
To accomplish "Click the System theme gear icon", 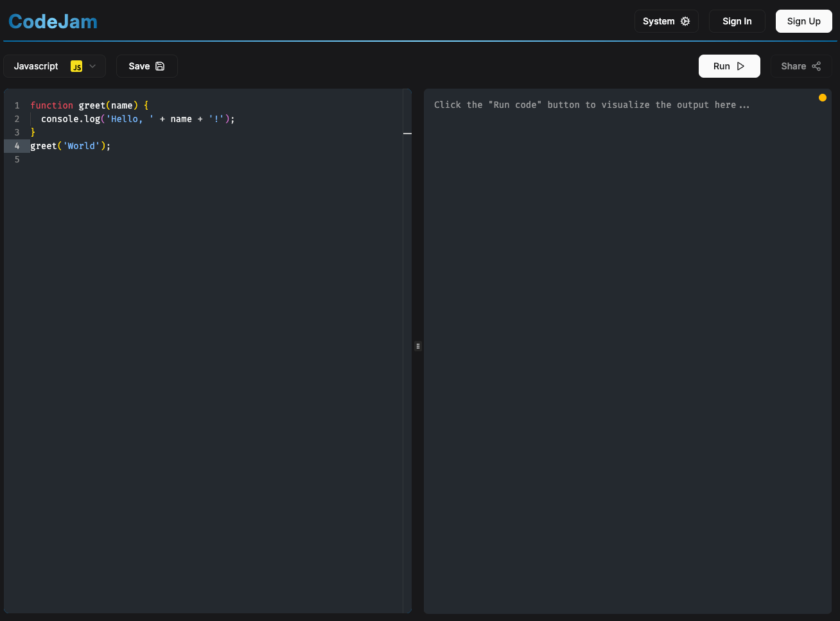I will pos(686,21).
